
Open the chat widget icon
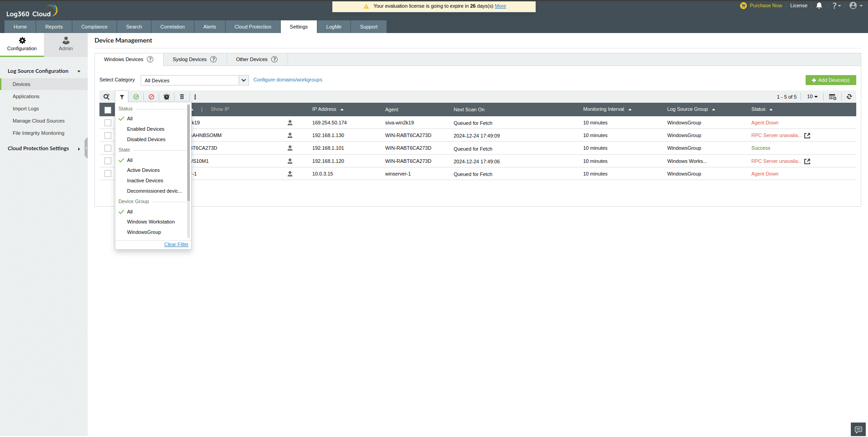[x=859, y=429]
